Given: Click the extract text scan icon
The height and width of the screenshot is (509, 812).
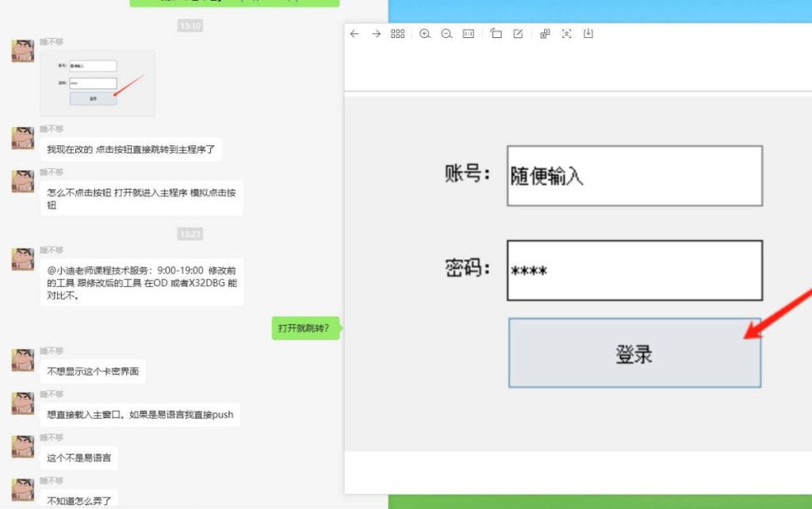Looking at the screenshot, I should pyautogui.click(x=566, y=34).
